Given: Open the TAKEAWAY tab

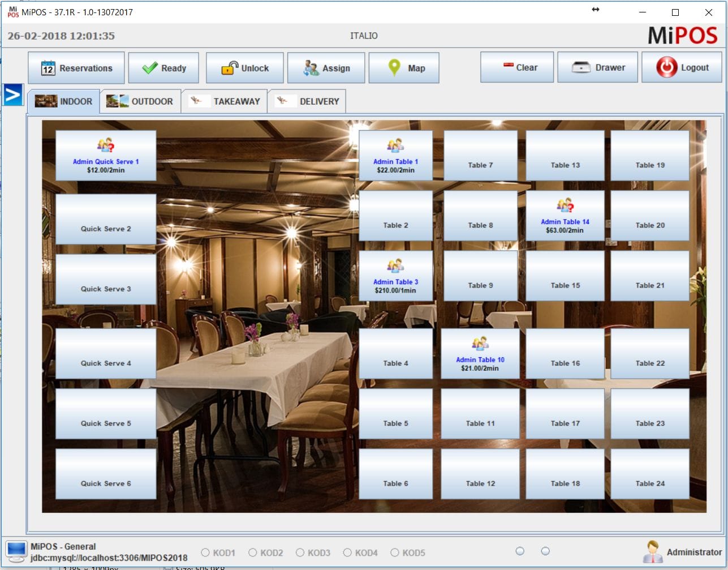Looking at the screenshot, I should tap(225, 101).
